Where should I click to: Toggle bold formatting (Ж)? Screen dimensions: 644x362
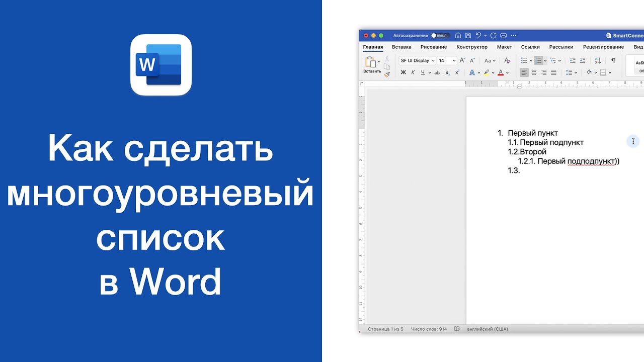[403, 72]
